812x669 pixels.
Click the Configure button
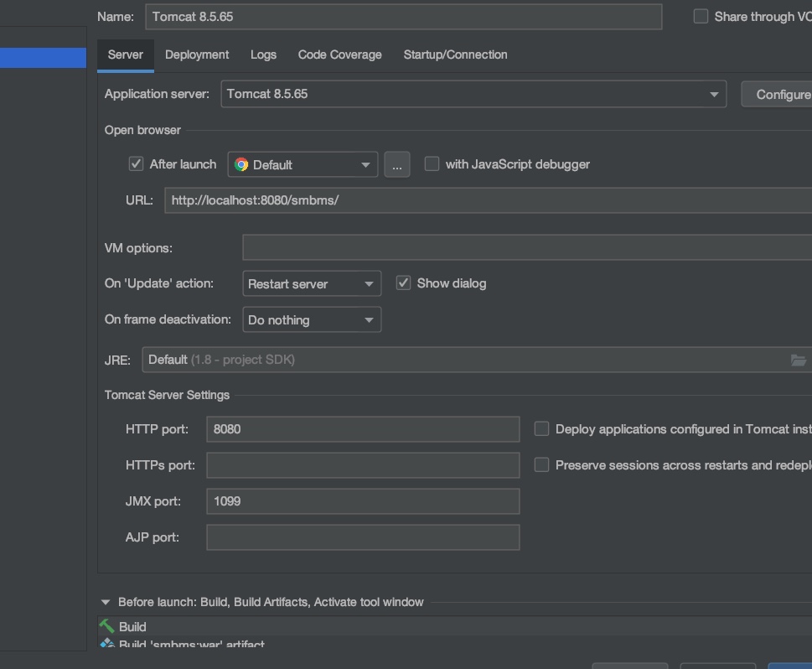click(x=779, y=95)
